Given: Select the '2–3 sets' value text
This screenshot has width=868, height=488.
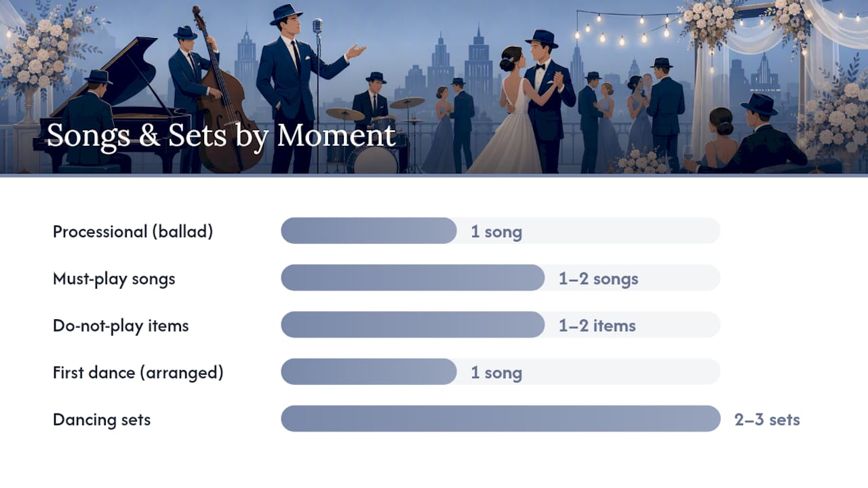Looking at the screenshot, I should tap(767, 420).
